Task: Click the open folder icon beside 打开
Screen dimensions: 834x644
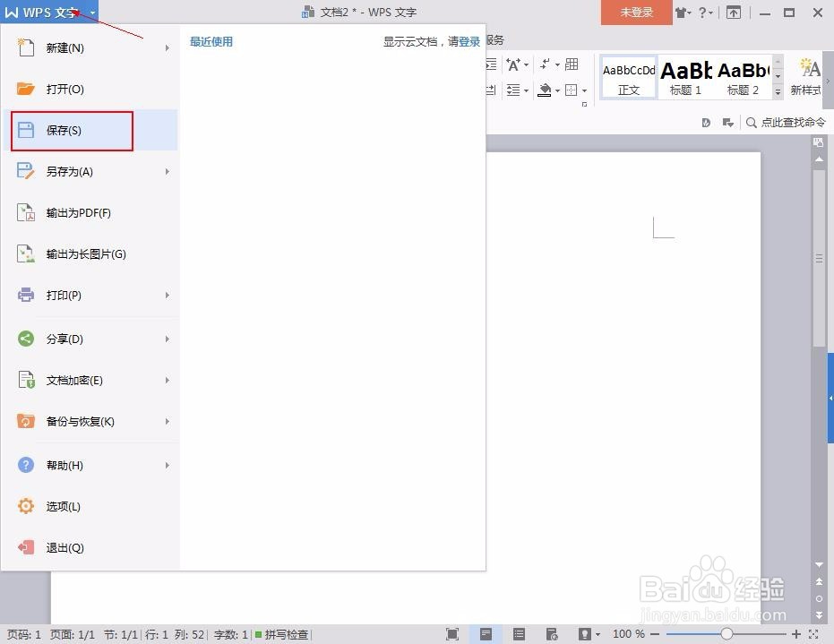Action: click(25, 89)
